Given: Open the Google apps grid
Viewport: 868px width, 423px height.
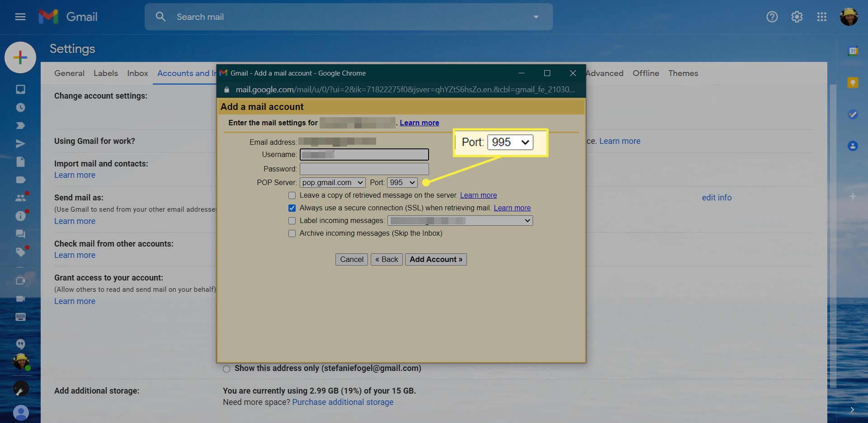Looking at the screenshot, I should click(x=821, y=17).
